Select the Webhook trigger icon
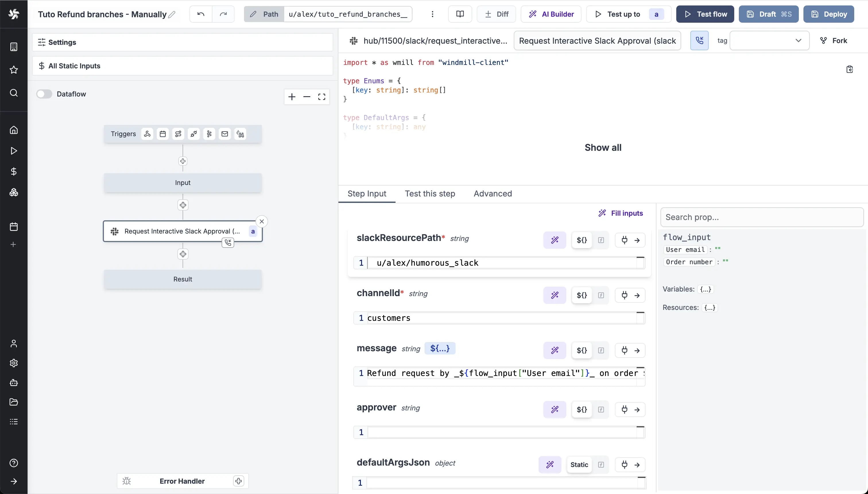868x494 pixels. tap(147, 134)
